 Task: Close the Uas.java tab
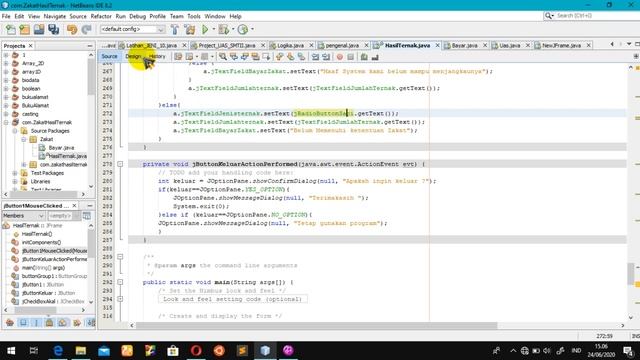(527, 45)
